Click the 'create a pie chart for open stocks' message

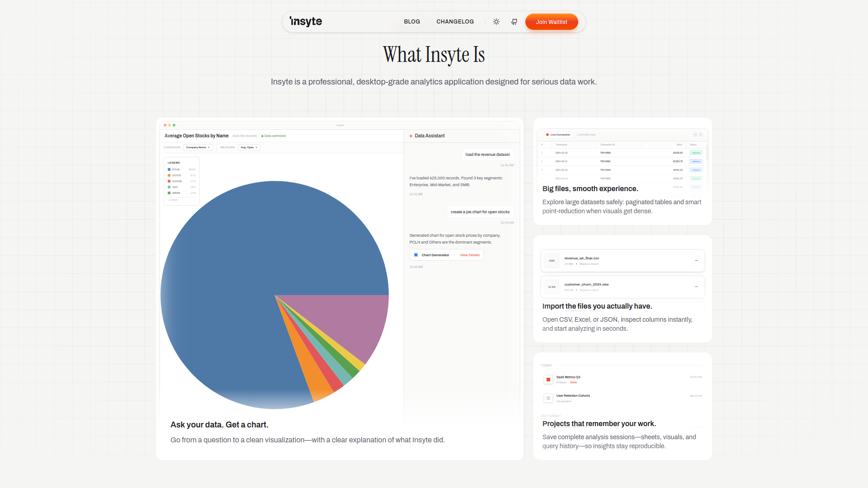click(480, 212)
